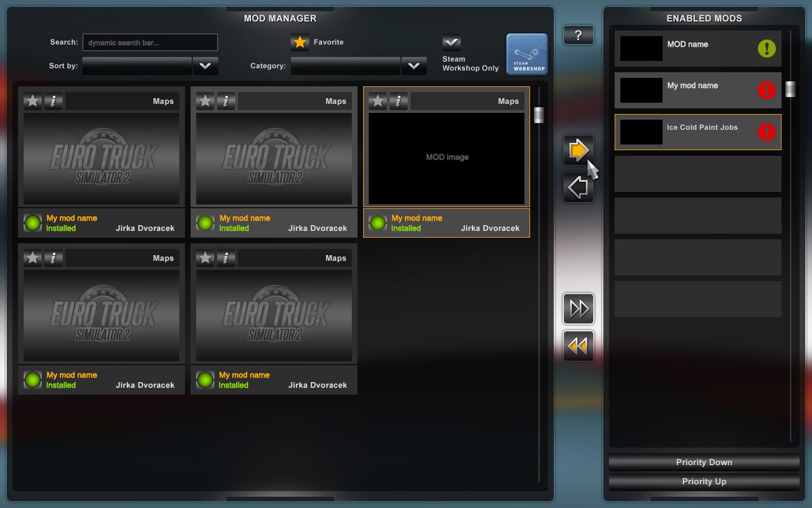Open the Category combo box field
The width and height of the screenshot is (812, 508).
346,66
